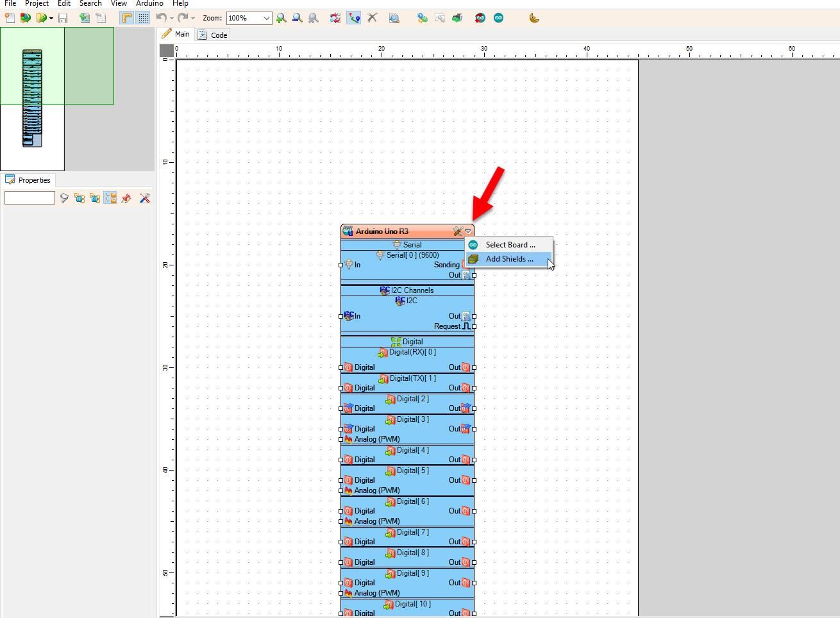The width and height of the screenshot is (840, 618).
Task: Pin the Properties panel with the pushpin
Action: pyautogui.click(x=126, y=198)
